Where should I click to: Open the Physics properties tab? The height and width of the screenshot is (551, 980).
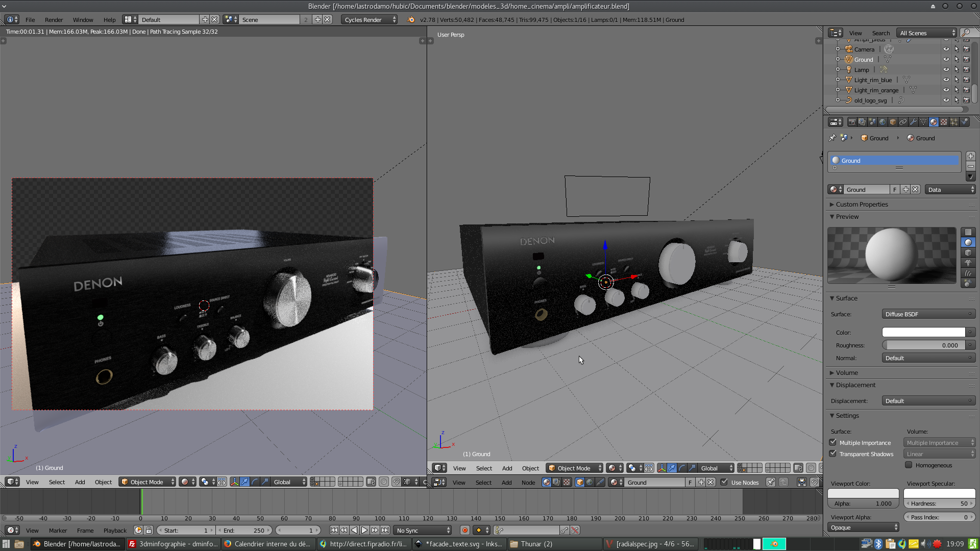click(x=964, y=122)
